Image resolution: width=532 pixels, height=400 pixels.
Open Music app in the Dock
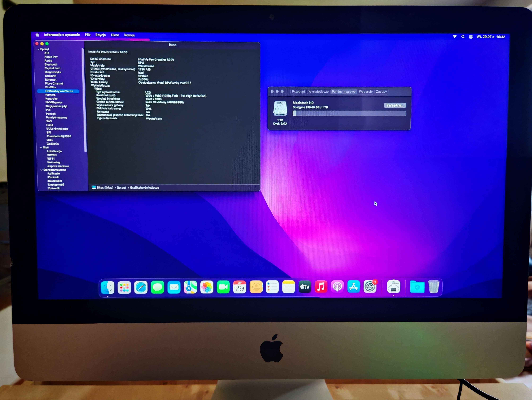321,287
